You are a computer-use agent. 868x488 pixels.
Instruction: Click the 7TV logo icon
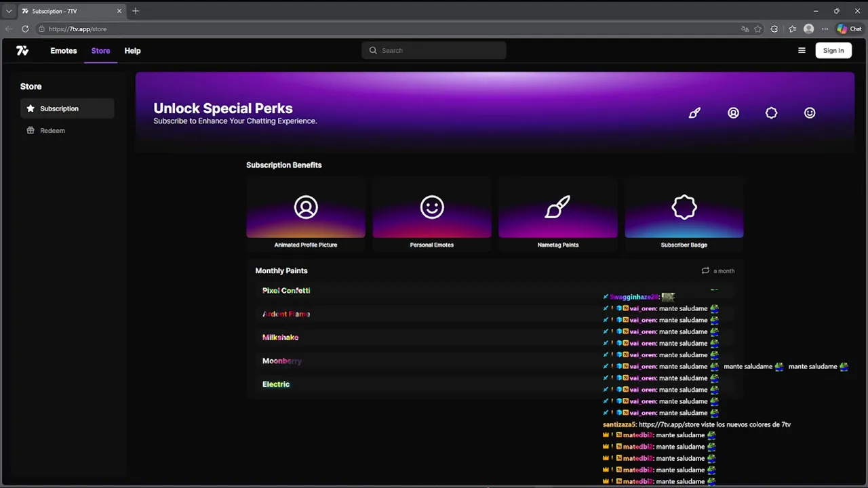22,51
